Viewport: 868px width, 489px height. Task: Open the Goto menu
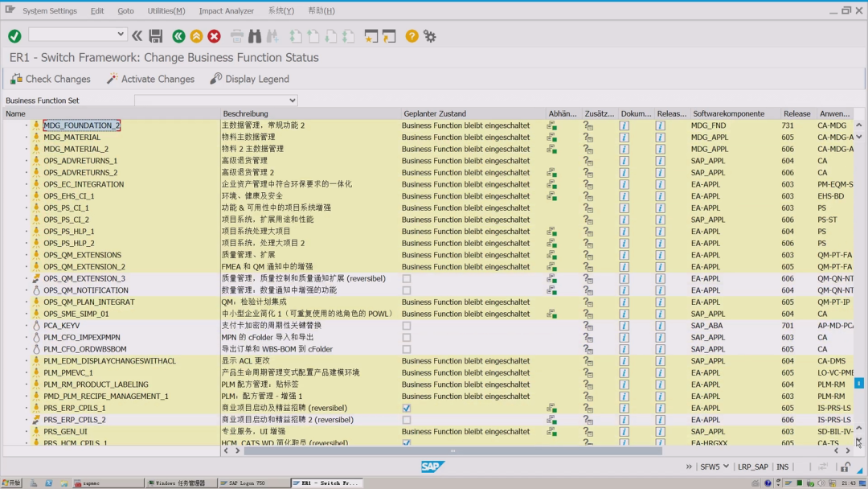coord(125,10)
